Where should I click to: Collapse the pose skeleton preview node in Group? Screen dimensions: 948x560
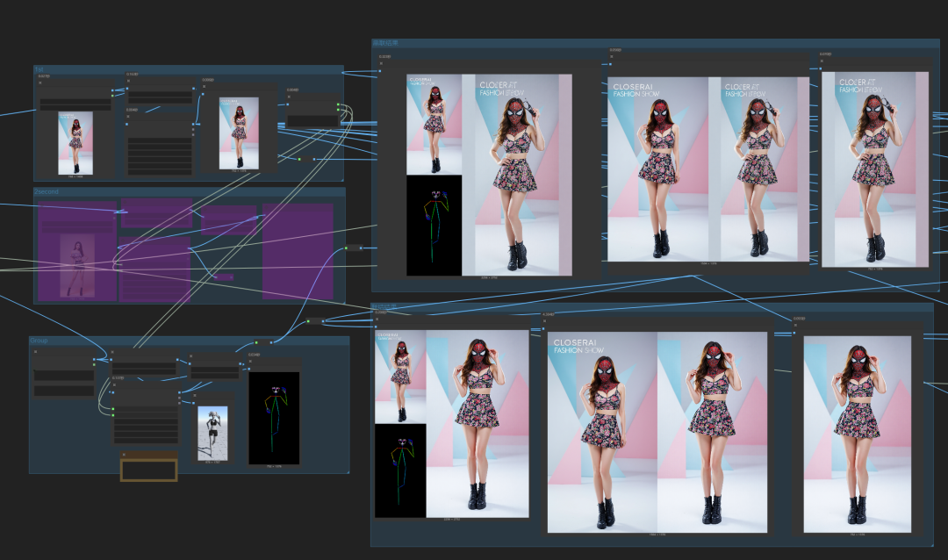(250, 363)
